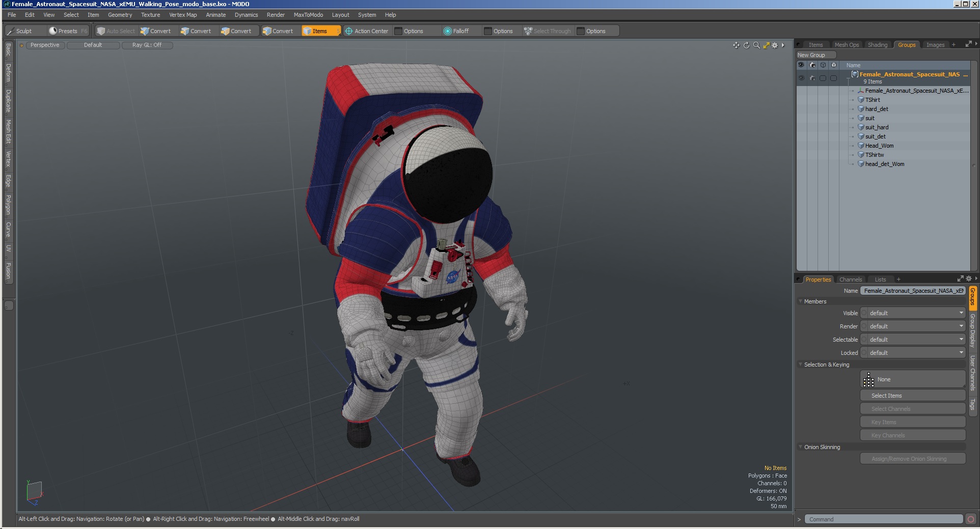
Task: Click the New Group button
Action: pyautogui.click(x=816, y=55)
